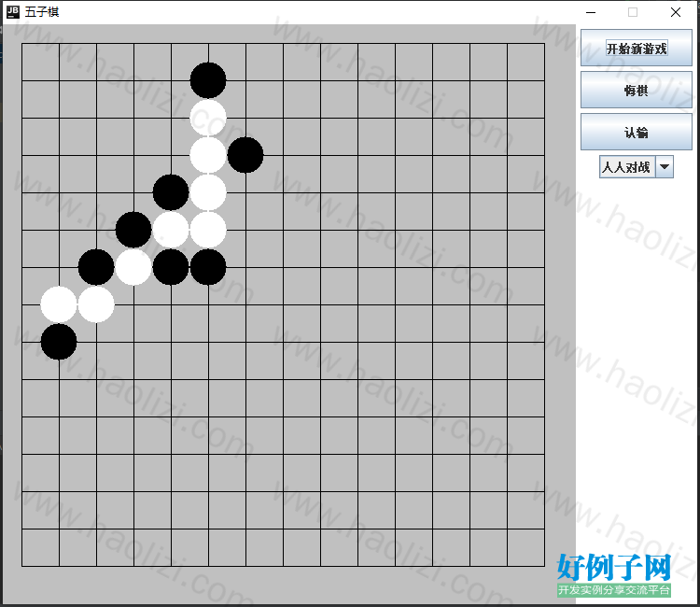This screenshot has width=700, height=607.
Task: Click the leftmost white stone on the board
Action: [x=59, y=304]
